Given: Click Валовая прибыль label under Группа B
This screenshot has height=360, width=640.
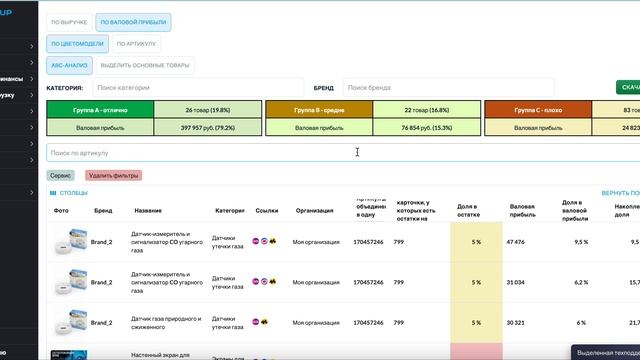Looking at the screenshot, I should [x=319, y=128].
